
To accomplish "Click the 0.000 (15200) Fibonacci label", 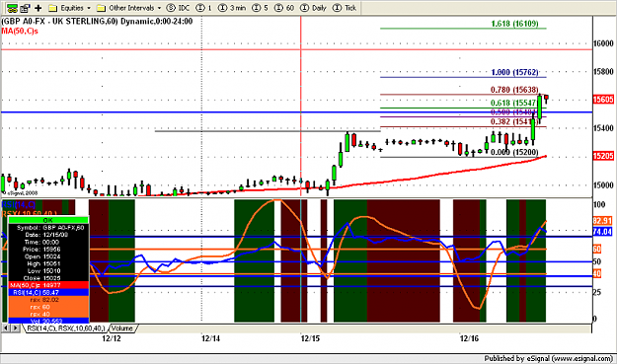I will (x=514, y=152).
